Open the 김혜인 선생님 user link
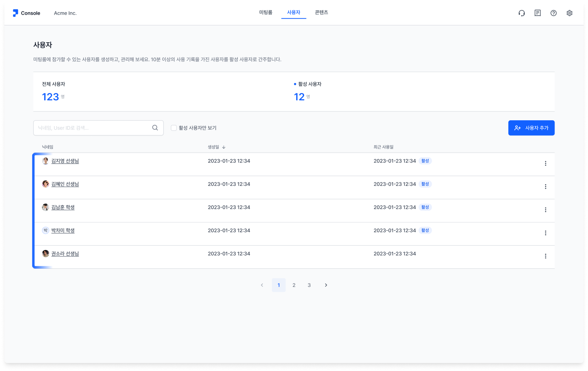The height and width of the screenshot is (371, 588). [65, 184]
